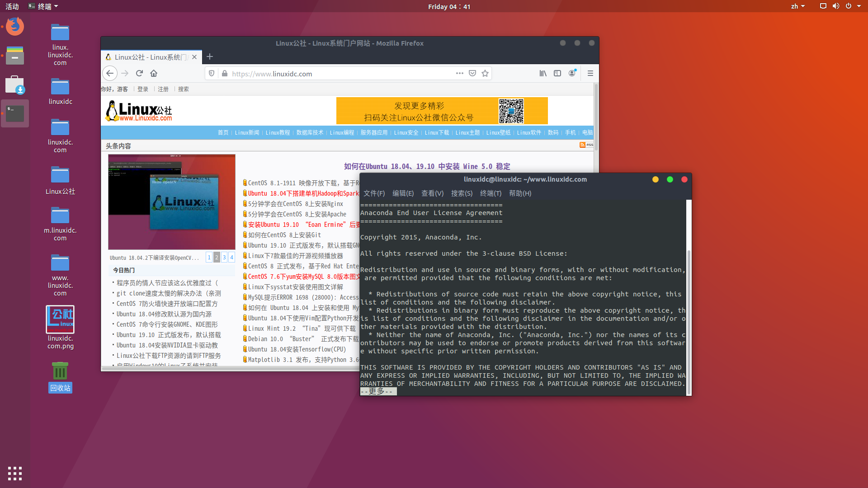Click the Firefox page 2 article navigation
The height and width of the screenshot is (488, 868).
(x=216, y=258)
